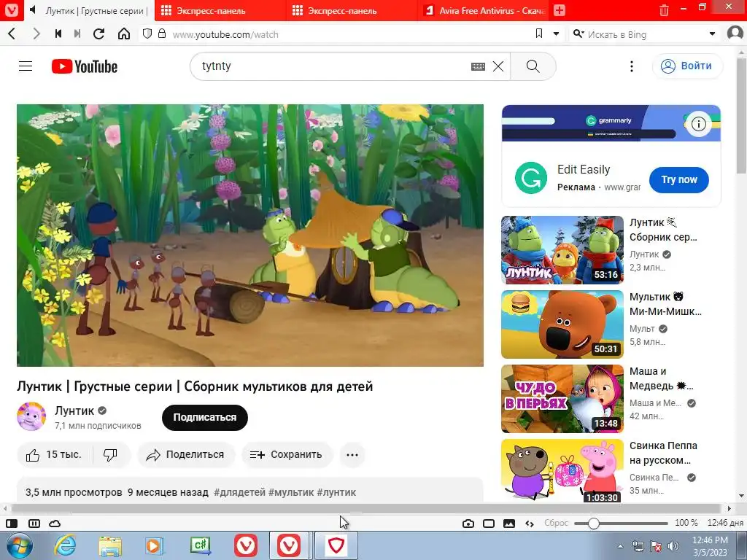The image size is (747, 560).
Task: Save video with Сохранить button
Action: click(x=287, y=455)
